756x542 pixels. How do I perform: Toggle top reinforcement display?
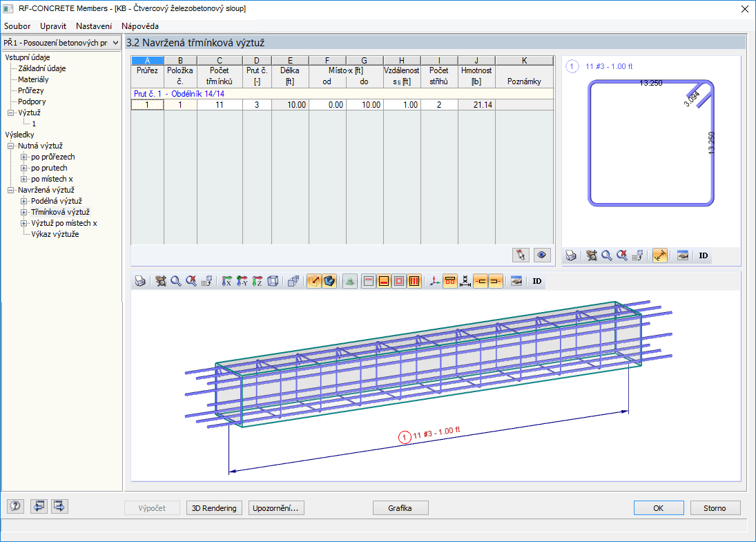[369, 281]
